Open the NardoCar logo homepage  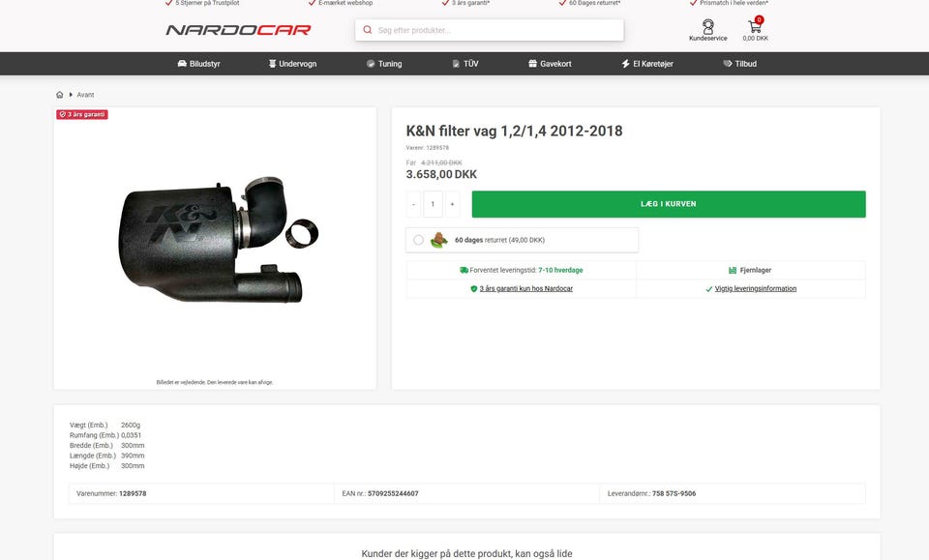(x=238, y=30)
